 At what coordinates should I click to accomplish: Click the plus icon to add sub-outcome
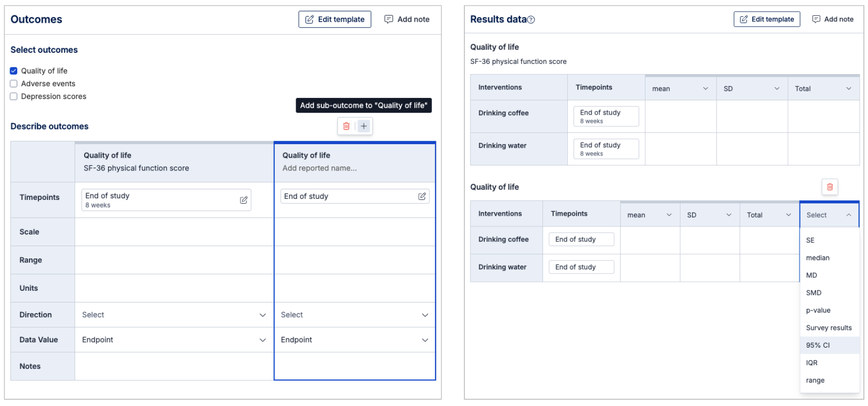tap(364, 126)
